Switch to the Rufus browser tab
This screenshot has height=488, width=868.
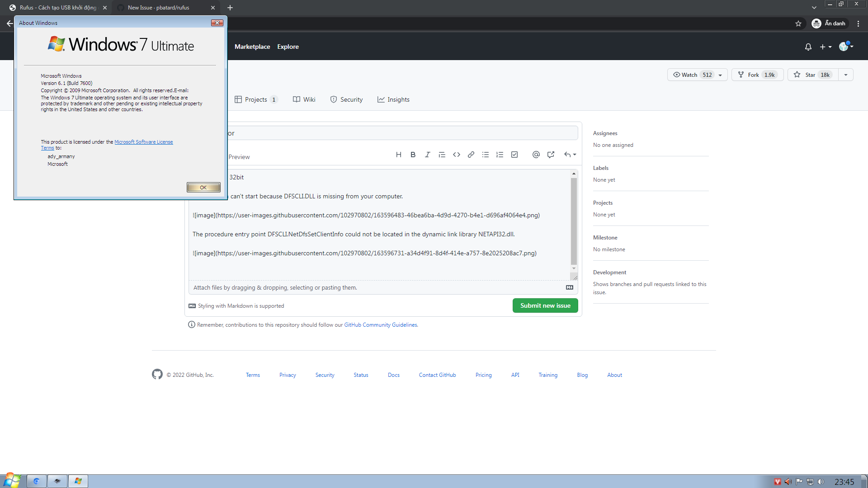point(58,8)
